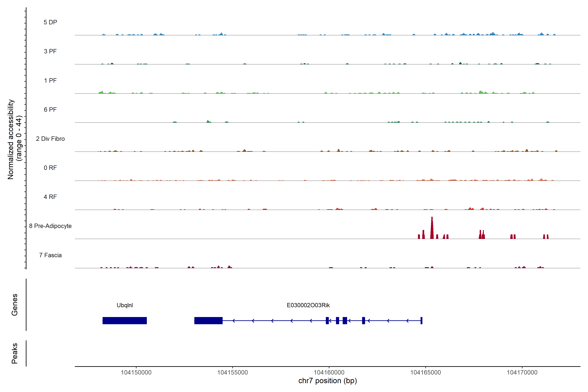Image resolution: width=588 pixels, height=392 pixels.
Task: Click the chr7 position axis title
Action: click(327, 381)
